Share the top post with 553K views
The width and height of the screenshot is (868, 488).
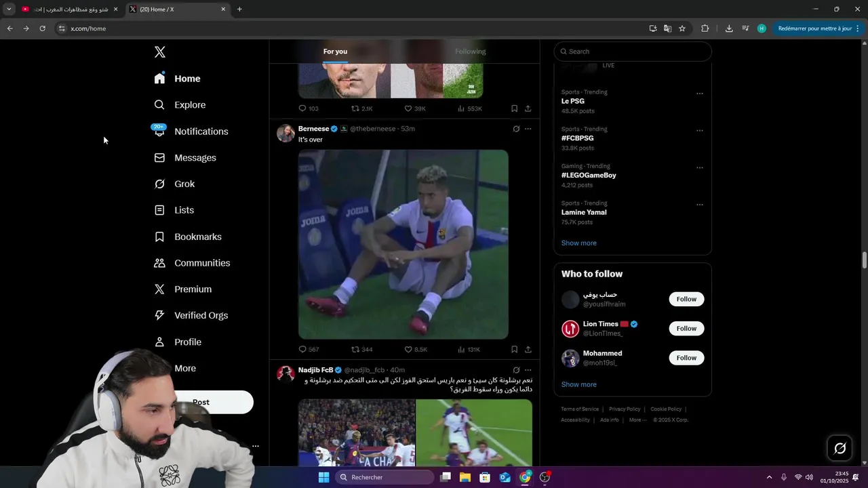(528, 108)
